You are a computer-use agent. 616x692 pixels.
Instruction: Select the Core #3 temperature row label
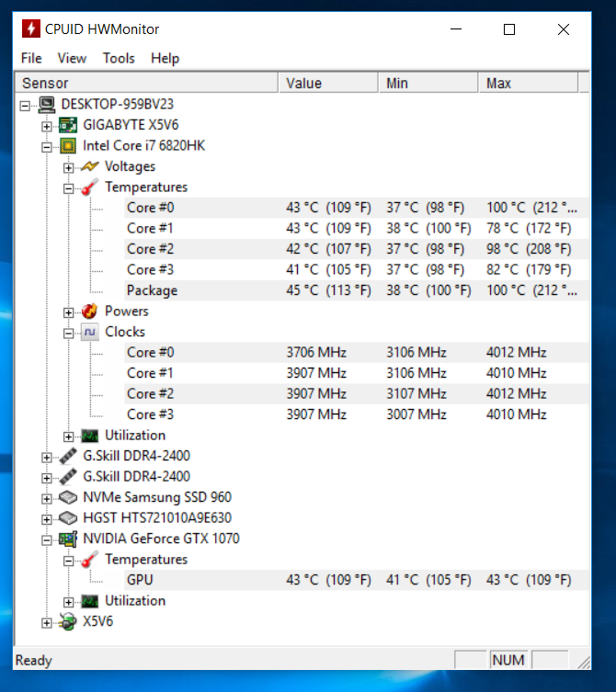150,270
